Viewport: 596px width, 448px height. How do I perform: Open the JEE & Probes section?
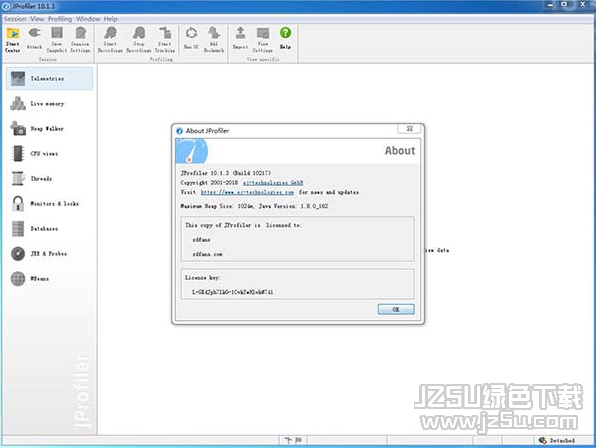pyautogui.click(x=49, y=253)
